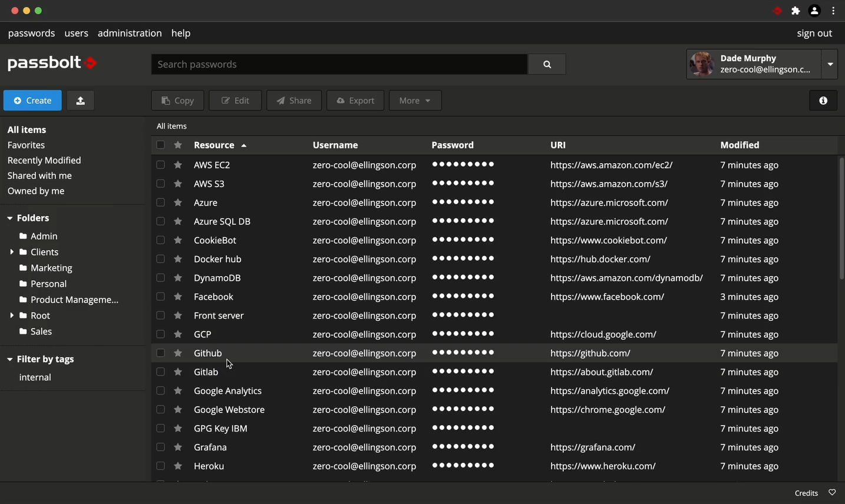This screenshot has height=504, width=845.
Task: Open the browser extensions puzzle icon
Action: click(796, 11)
